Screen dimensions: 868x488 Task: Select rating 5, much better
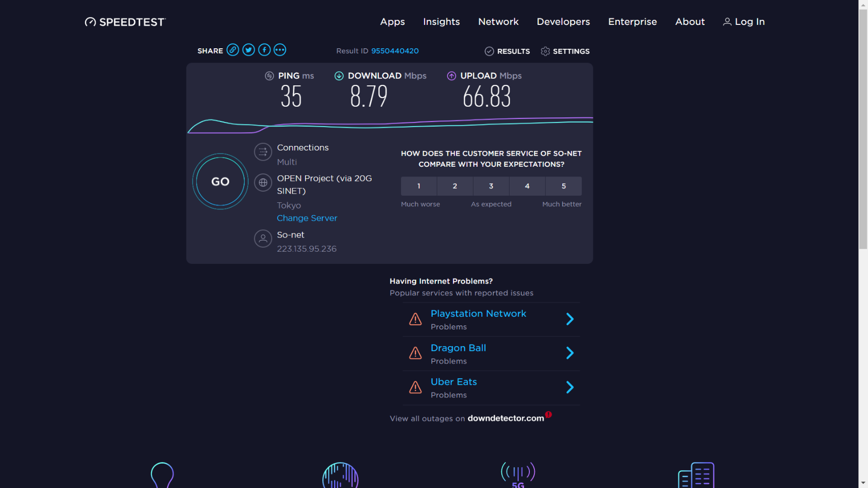[x=563, y=186]
